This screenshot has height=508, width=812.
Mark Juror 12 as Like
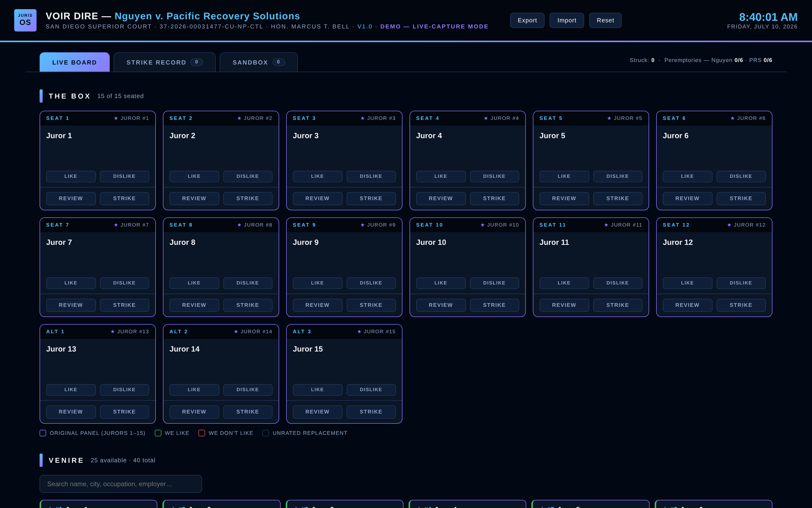tap(688, 283)
